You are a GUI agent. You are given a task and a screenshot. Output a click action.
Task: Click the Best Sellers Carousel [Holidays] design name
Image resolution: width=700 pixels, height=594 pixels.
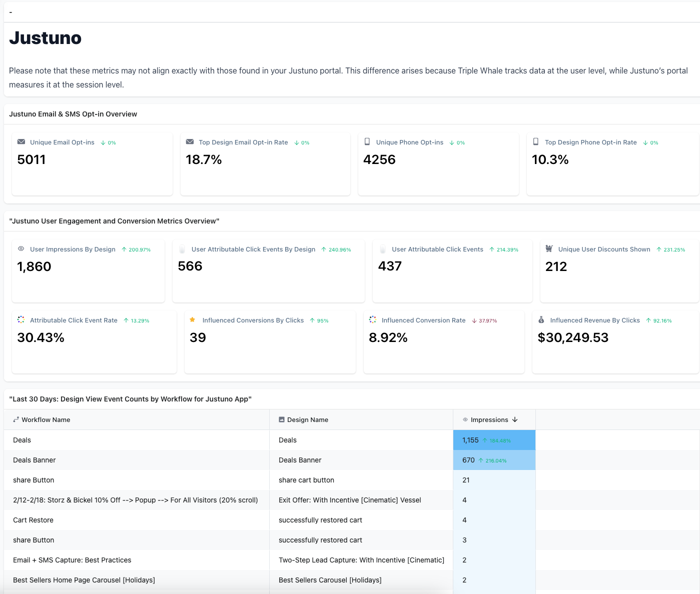330,580
